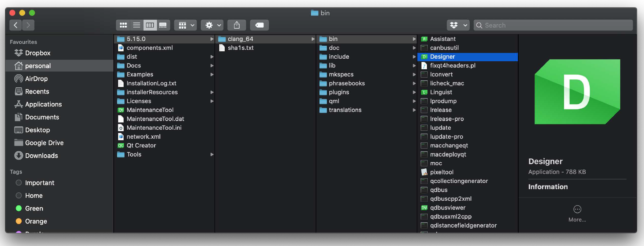Select the MaintenanceTool application icon
Screen dimensions: 644x246
[121, 110]
